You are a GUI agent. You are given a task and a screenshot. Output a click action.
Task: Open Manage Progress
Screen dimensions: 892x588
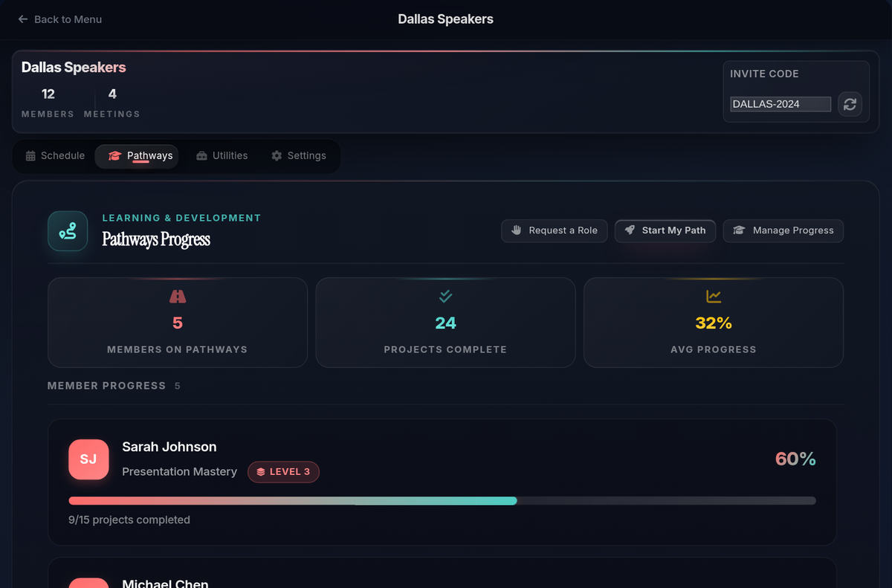[783, 230]
